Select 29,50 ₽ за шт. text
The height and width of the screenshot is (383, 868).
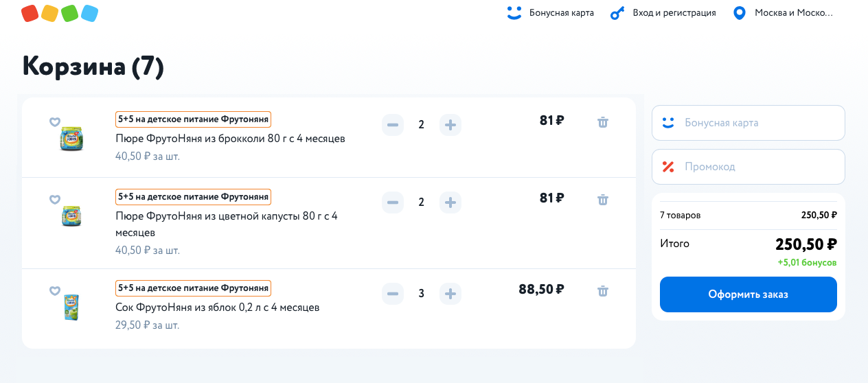click(x=147, y=325)
